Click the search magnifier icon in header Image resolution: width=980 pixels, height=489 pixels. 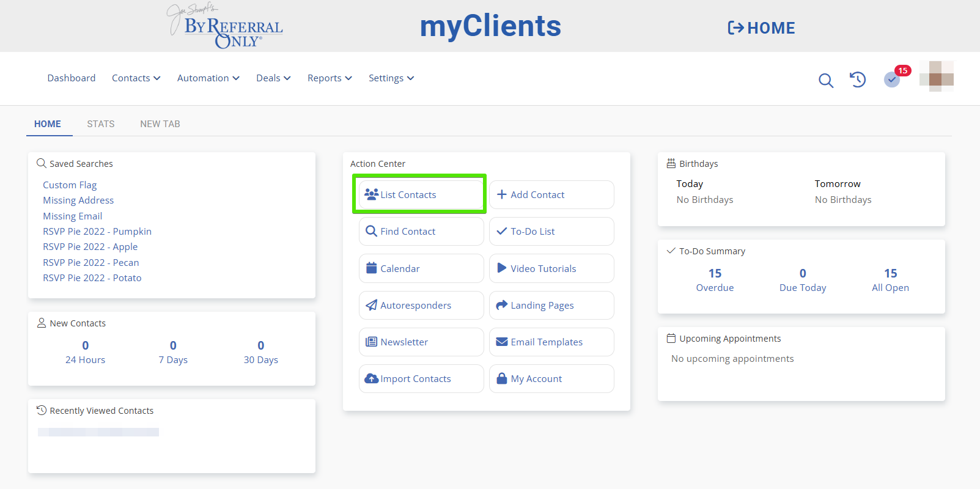tap(825, 80)
